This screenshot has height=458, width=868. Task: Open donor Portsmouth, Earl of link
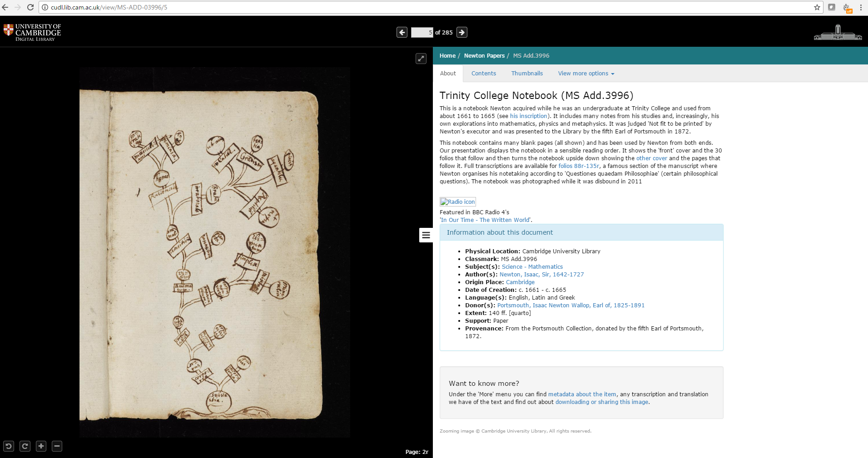571,305
